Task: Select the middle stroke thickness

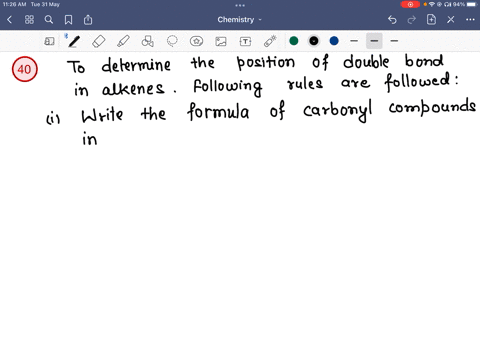Action: point(374,41)
